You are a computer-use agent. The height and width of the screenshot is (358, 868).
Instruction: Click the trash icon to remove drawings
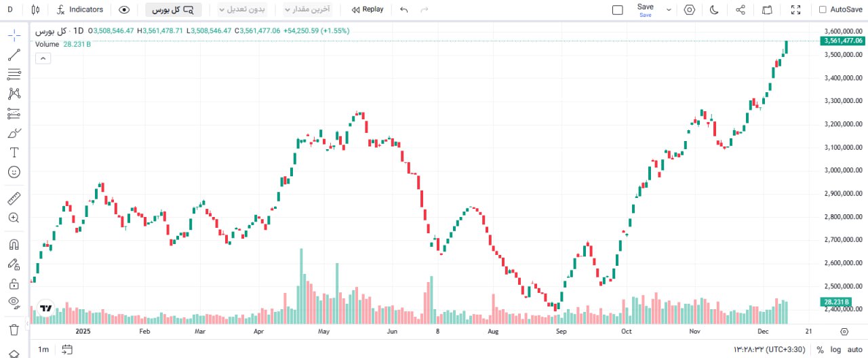coord(14,330)
